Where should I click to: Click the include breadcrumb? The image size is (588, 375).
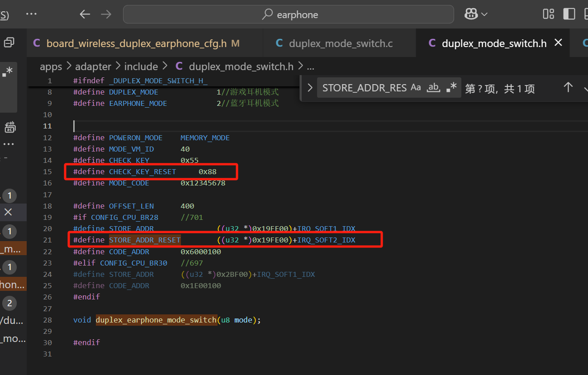(141, 66)
